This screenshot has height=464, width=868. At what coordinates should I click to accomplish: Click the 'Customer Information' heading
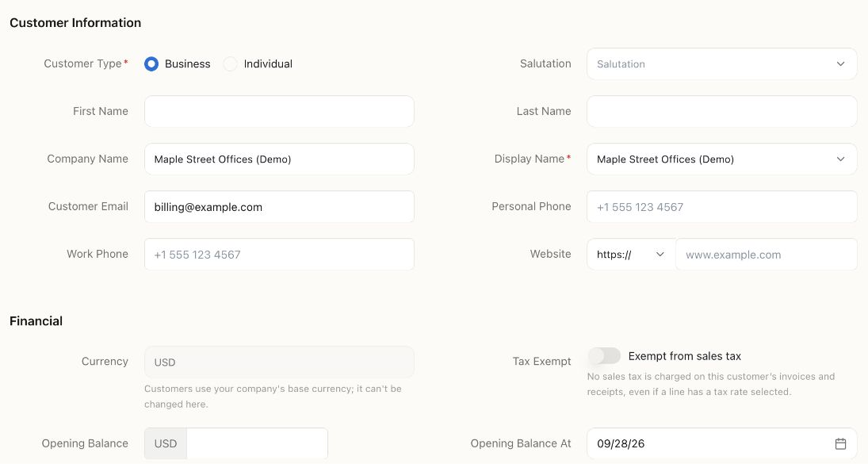[x=75, y=23]
